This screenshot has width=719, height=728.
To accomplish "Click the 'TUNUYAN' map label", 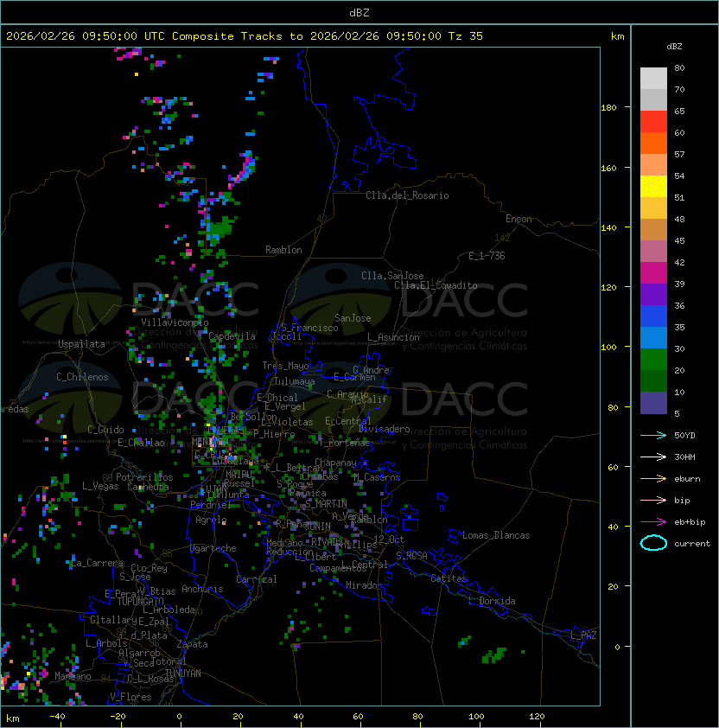I will [x=183, y=674].
